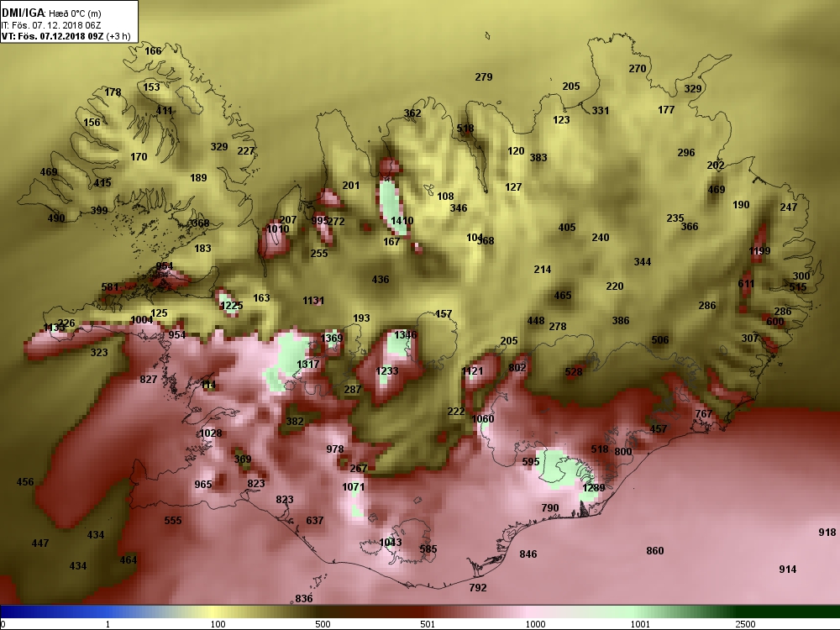Pick the map value 611

click(746, 284)
